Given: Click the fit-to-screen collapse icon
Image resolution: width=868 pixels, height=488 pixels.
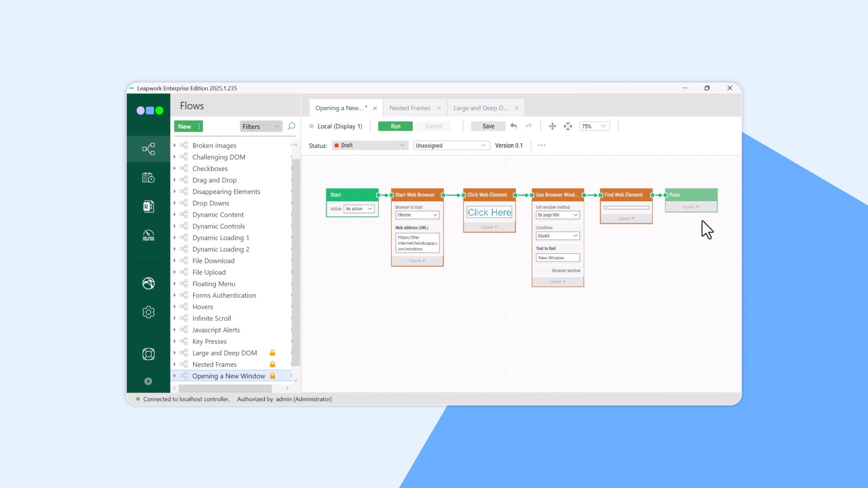Looking at the screenshot, I should [x=567, y=126].
